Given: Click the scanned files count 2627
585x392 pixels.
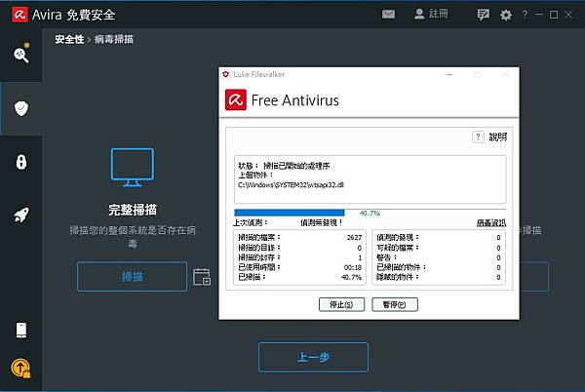Looking at the screenshot, I should (x=354, y=238).
